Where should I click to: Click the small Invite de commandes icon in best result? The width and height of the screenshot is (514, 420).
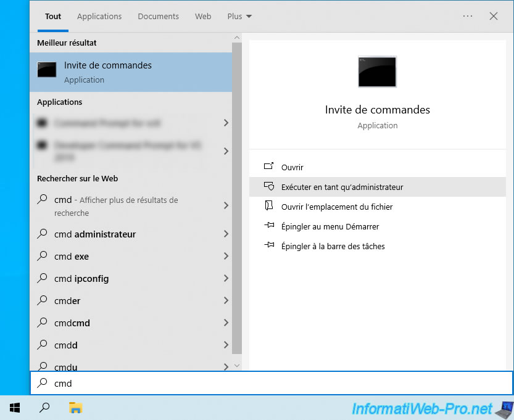pos(46,70)
